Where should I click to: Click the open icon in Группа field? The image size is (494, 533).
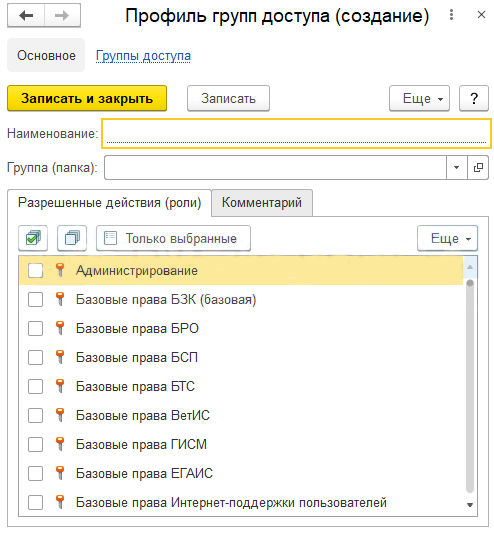(478, 167)
